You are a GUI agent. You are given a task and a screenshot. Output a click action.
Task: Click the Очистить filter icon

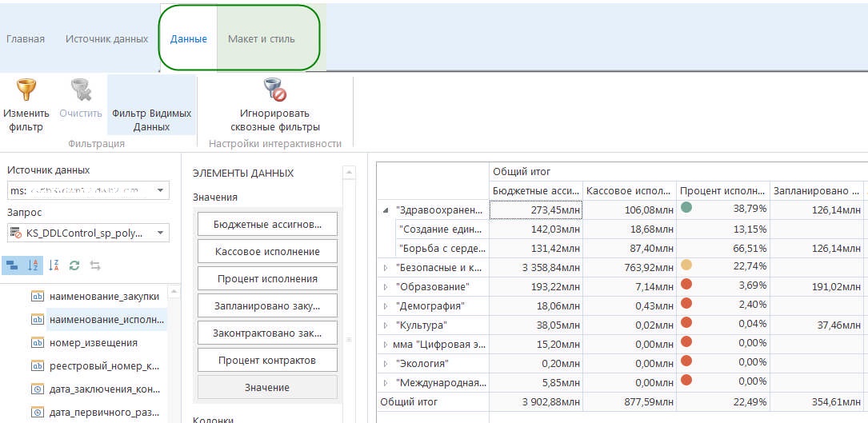tap(80, 90)
